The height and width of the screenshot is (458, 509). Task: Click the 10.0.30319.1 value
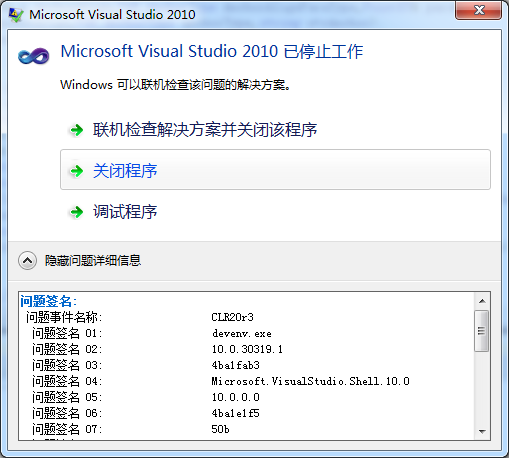[247, 349]
